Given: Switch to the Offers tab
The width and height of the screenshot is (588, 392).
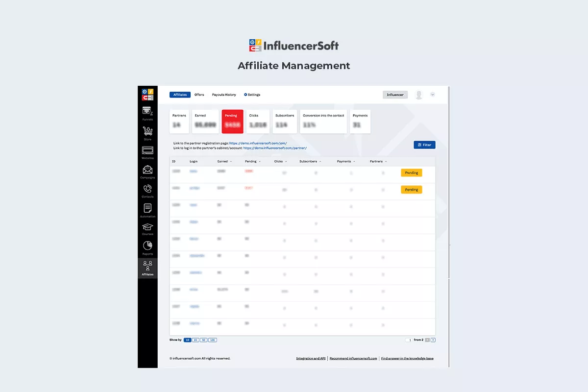Looking at the screenshot, I should [x=199, y=95].
